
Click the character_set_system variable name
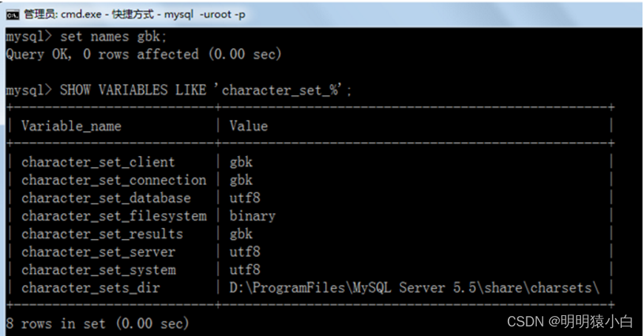[98, 269]
